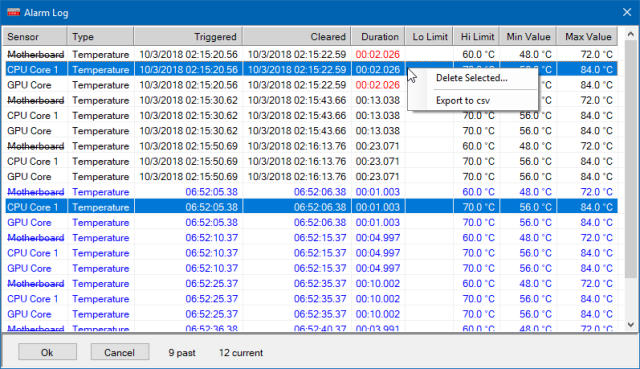The image size is (640, 369).
Task: Select Motherboard row triggered 02:15:50.69
Action: [x=311, y=146]
